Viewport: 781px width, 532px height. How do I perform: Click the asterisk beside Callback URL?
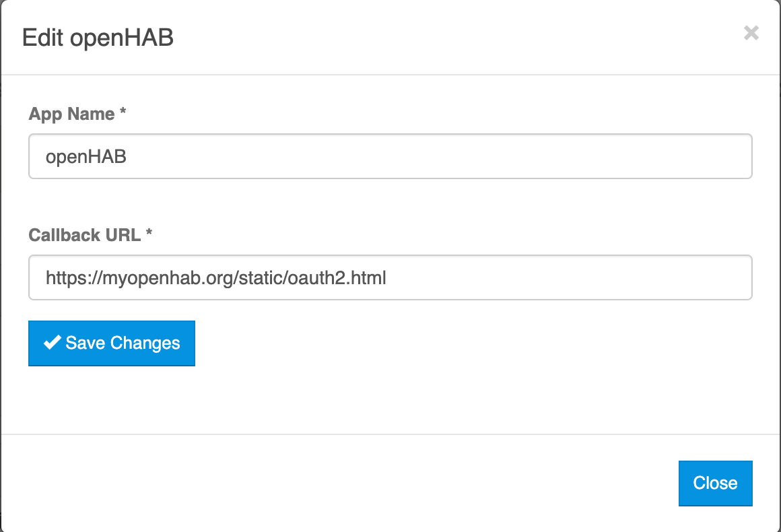click(149, 234)
